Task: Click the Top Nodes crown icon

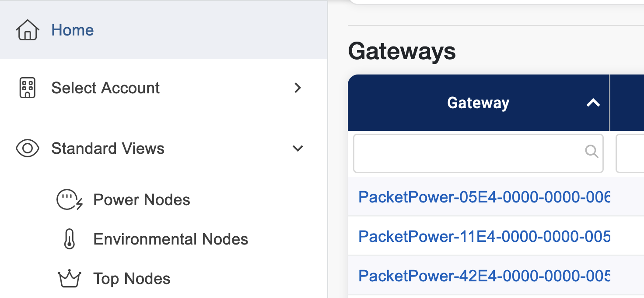Action: [x=70, y=279]
